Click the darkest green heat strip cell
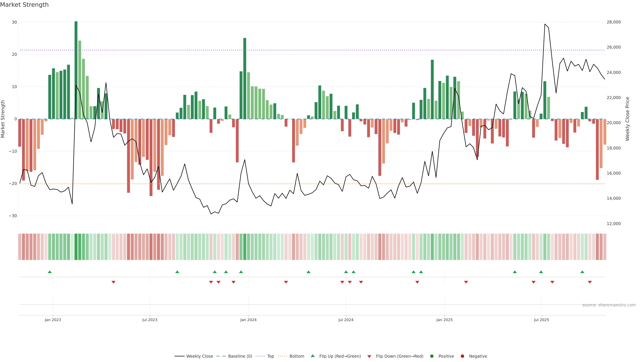This screenshot has height=362, width=644. pos(76,247)
